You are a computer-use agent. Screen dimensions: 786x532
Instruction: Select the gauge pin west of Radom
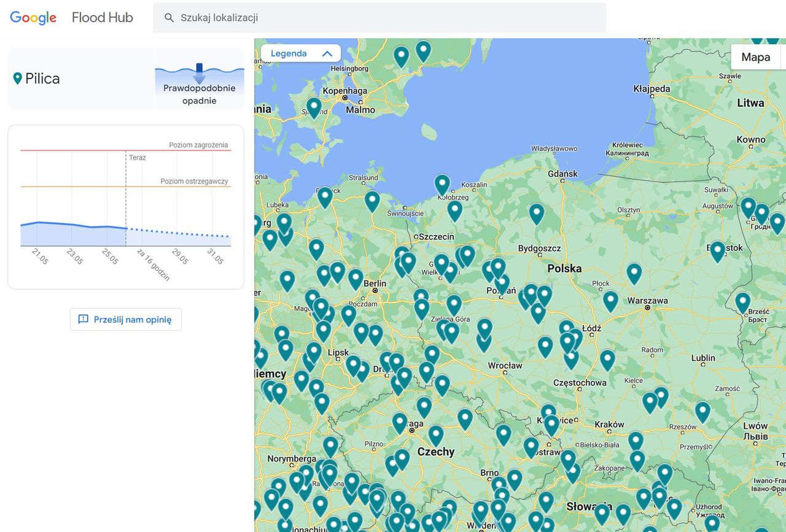[x=607, y=360]
